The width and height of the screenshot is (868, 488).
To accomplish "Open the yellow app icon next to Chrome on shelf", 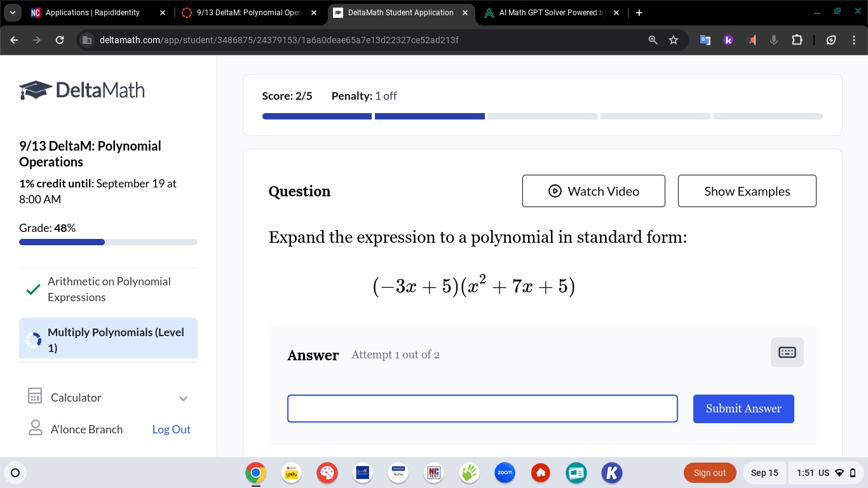I will point(292,473).
